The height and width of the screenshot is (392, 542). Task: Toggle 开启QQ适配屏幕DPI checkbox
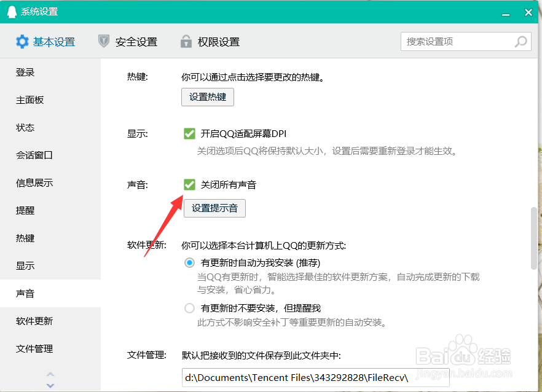pyautogui.click(x=189, y=133)
